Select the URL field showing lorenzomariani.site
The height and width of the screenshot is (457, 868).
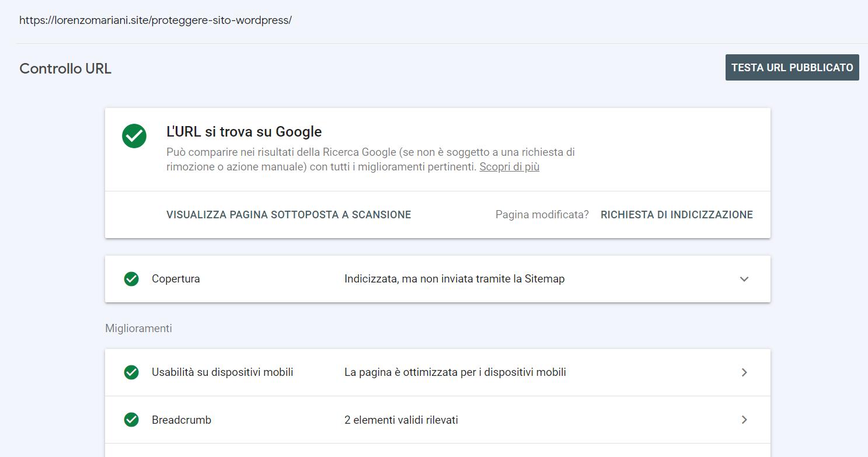coord(156,20)
